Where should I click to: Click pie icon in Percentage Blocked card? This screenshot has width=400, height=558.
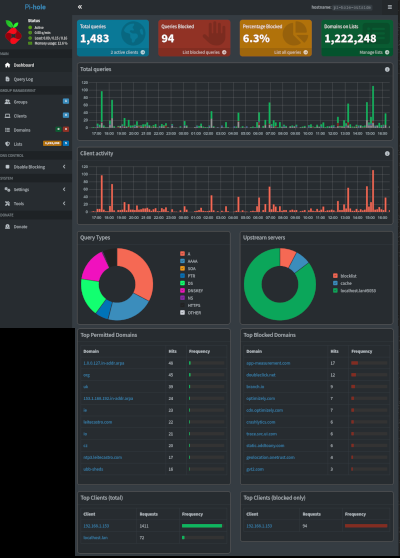pos(295,33)
